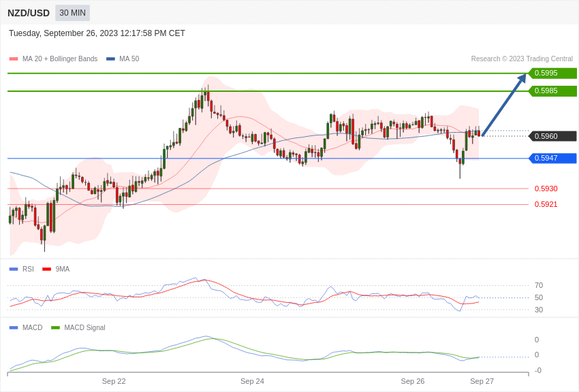Click the 9MA legend red marker

click(47, 269)
